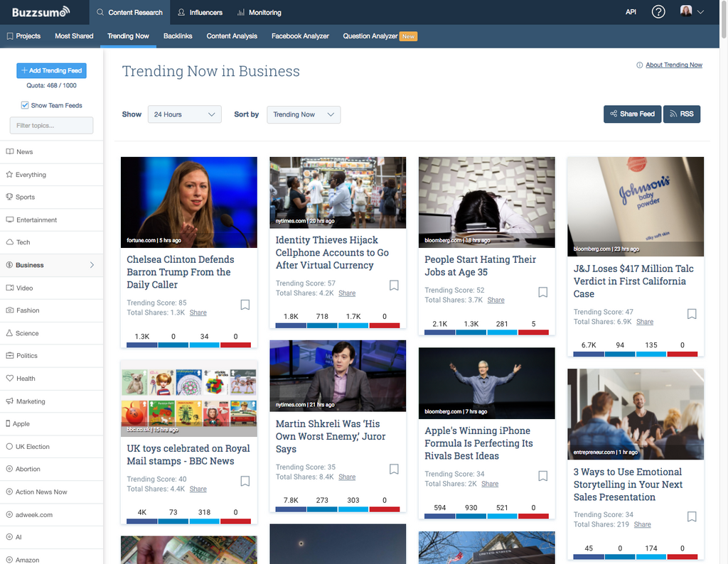Open the Trending Now sort dropdown
The height and width of the screenshot is (564, 728).
click(x=304, y=114)
